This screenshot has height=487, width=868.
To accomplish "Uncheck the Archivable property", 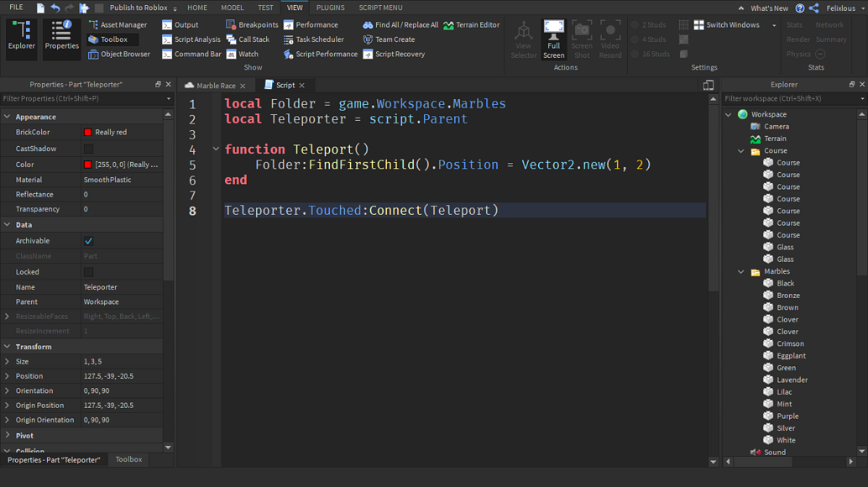I will pyautogui.click(x=86, y=240).
